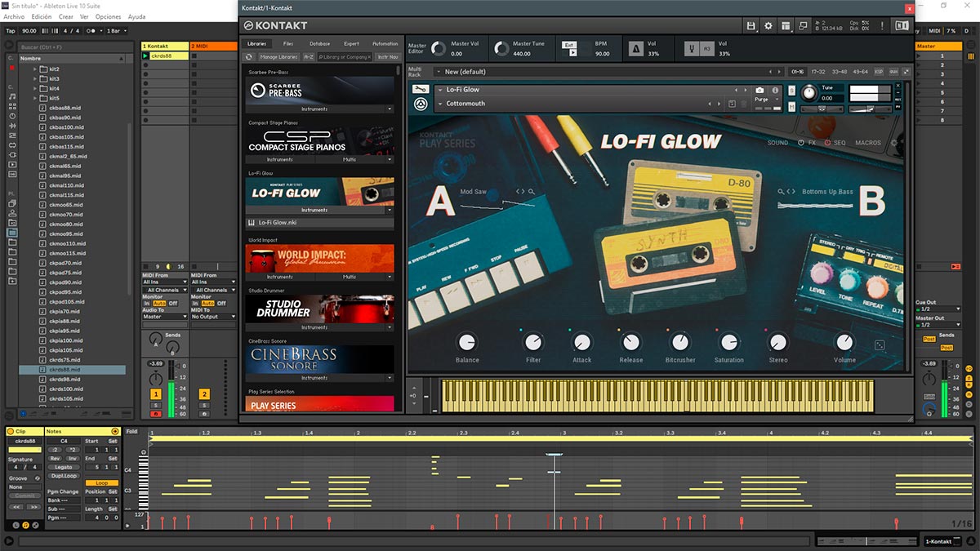Click the snapshot camera icon for Lo-Fi Glow
The width and height of the screenshot is (980, 551).
tap(759, 90)
